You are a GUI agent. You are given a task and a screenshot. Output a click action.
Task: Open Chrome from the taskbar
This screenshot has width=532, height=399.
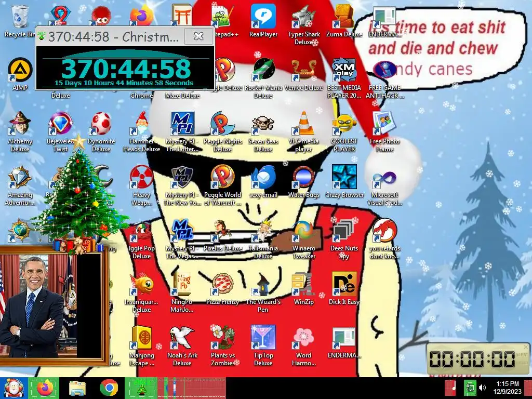109,388
